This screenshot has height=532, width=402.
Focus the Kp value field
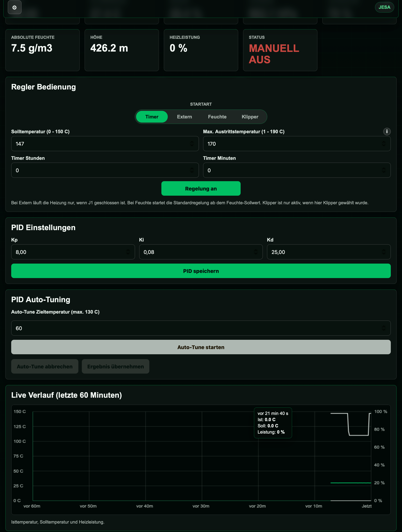point(73,252)
